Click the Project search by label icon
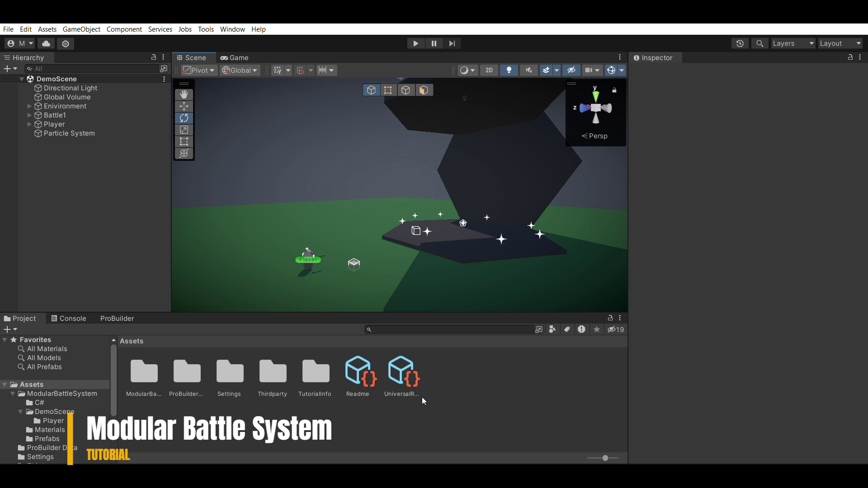Viewport: 868px width, 488px height. tap(567, 329)
